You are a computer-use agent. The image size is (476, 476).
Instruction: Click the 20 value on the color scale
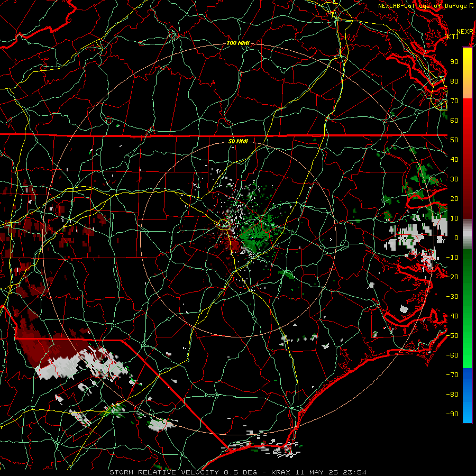[454, 198]
